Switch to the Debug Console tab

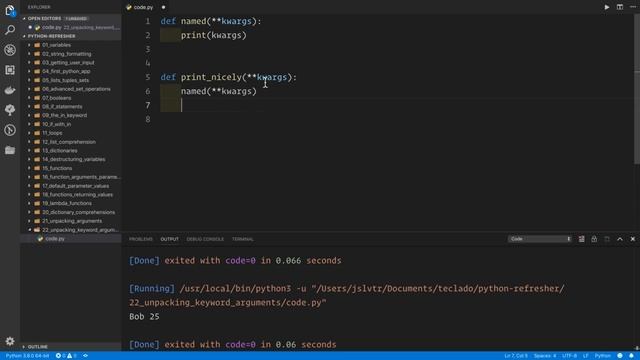pyautogui.click(x=205, y=239)
